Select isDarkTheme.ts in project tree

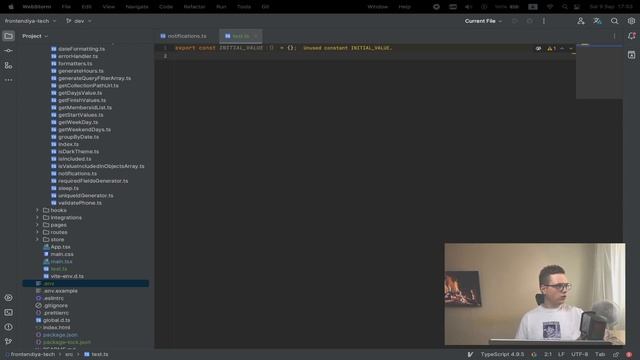tap(78, 151)
